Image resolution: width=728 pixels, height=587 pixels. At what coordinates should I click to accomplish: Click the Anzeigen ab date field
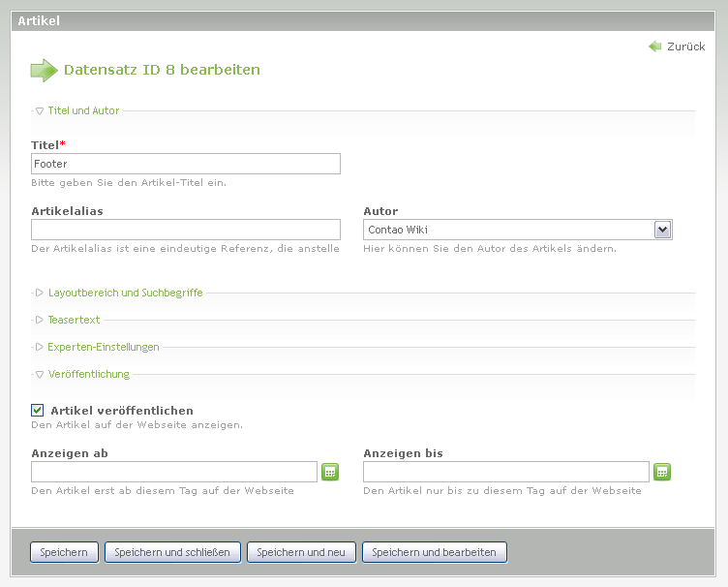174,472
